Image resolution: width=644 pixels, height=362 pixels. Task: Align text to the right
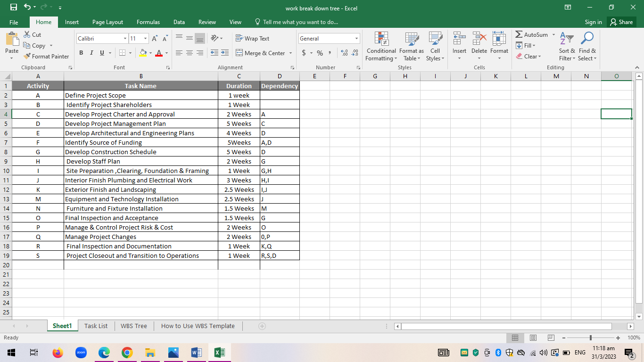tap(200, 53)
